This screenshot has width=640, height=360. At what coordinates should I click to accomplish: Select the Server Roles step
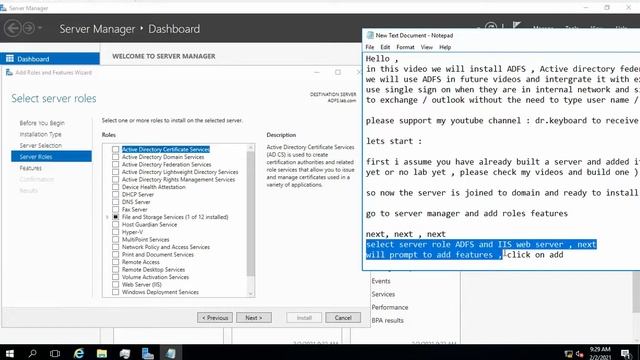[51, 157]
